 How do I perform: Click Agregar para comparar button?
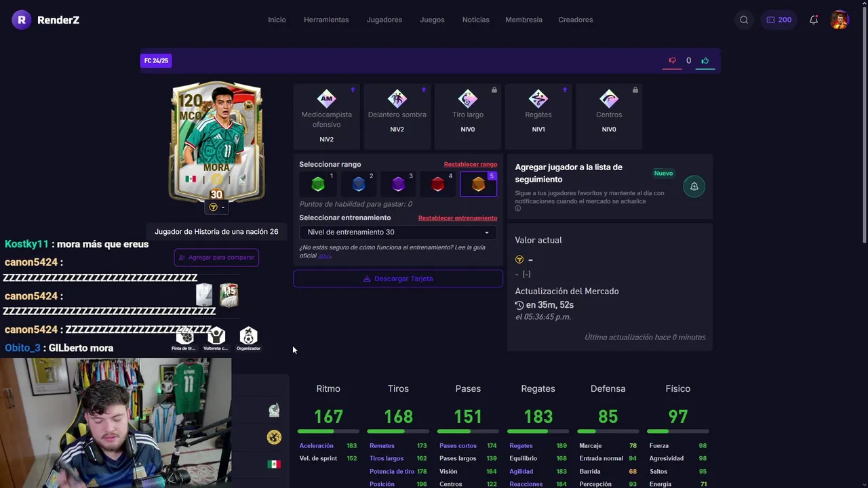point(216,258)
